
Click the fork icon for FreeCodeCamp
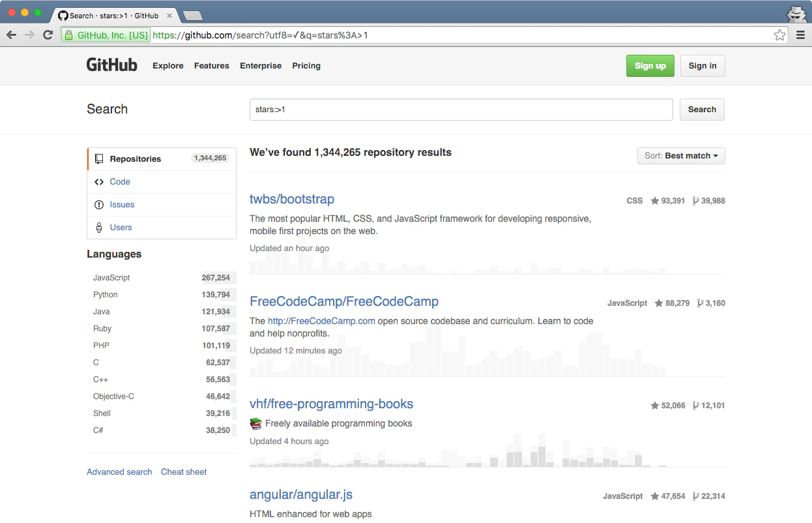coord(700,303)
